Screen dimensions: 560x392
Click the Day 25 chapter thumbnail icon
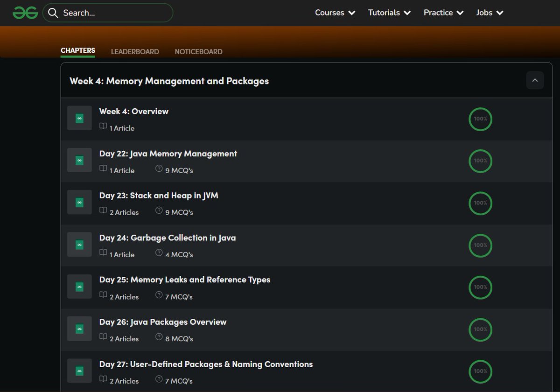pos(79,287)
